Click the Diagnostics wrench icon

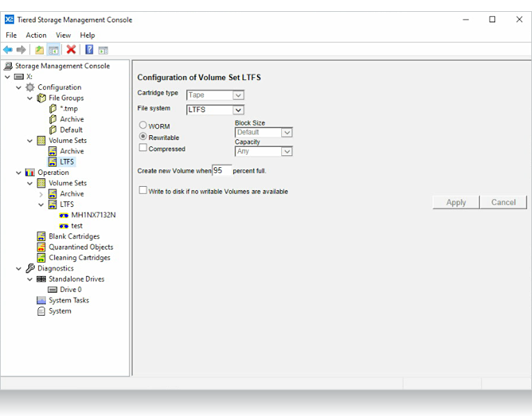click(30, 268)
